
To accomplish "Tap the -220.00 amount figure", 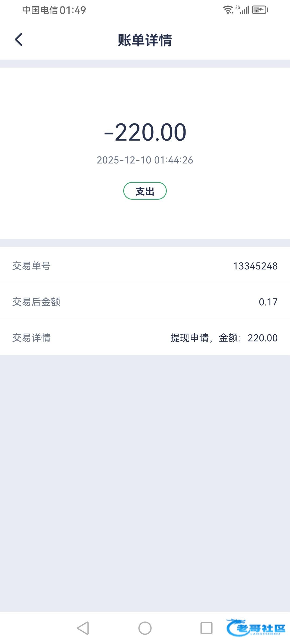I will pyautogui.click(x=145, y=132).
